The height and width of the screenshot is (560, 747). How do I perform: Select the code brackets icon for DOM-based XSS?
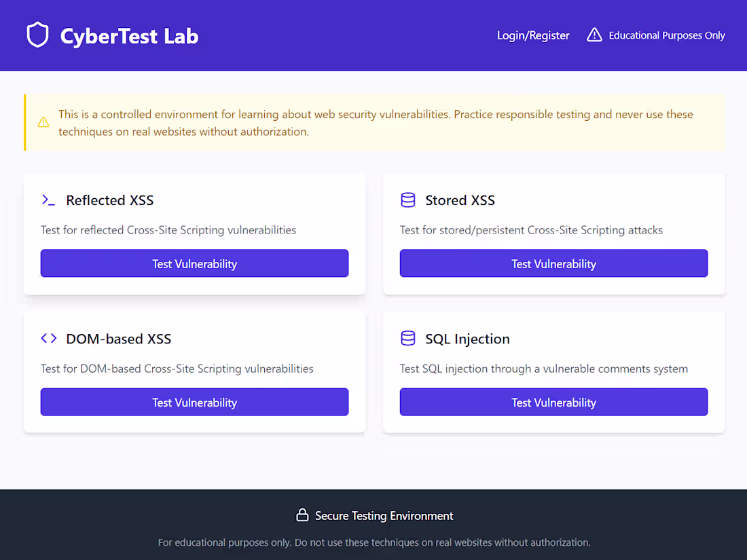48,338
